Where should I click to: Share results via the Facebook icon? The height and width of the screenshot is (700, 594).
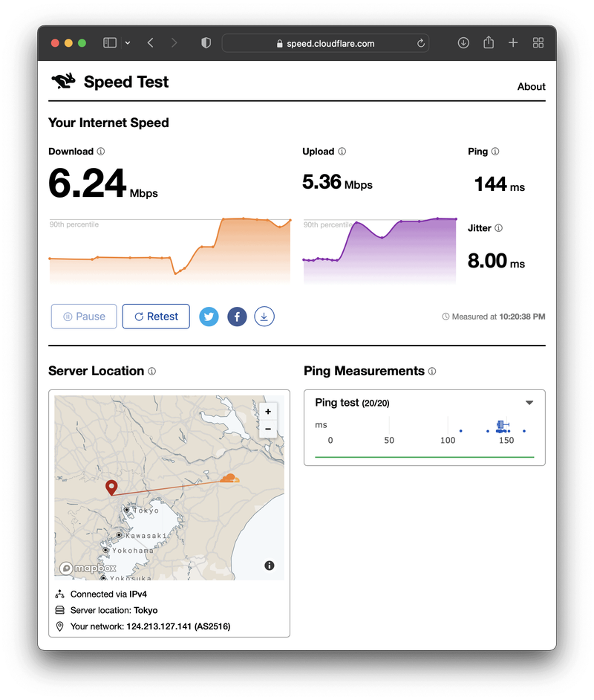pos(237,317)
